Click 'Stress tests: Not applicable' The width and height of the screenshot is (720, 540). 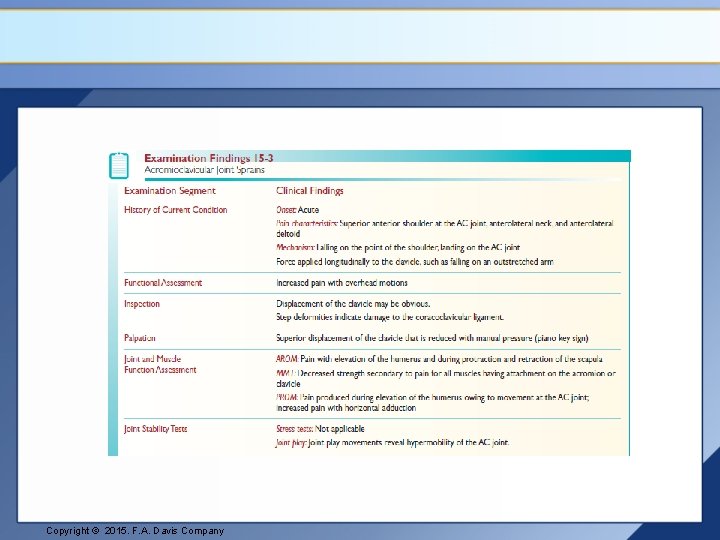pos(320,429)
